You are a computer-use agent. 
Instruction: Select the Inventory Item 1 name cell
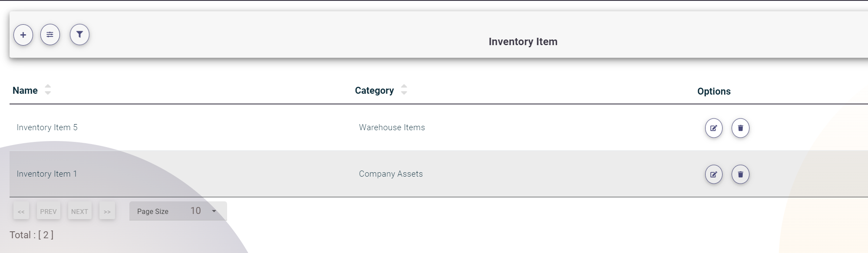pyautogui.click(x=47, y=174)
